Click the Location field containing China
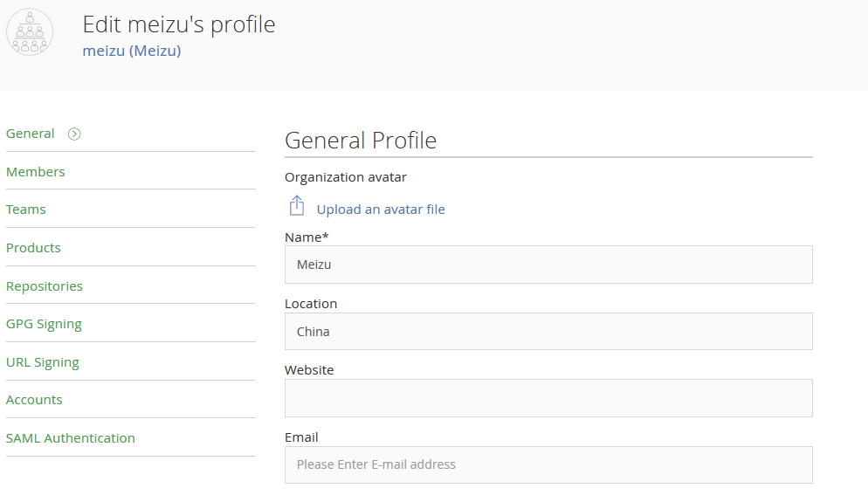This screenshot has height=502, width=868. pos(548,332)
